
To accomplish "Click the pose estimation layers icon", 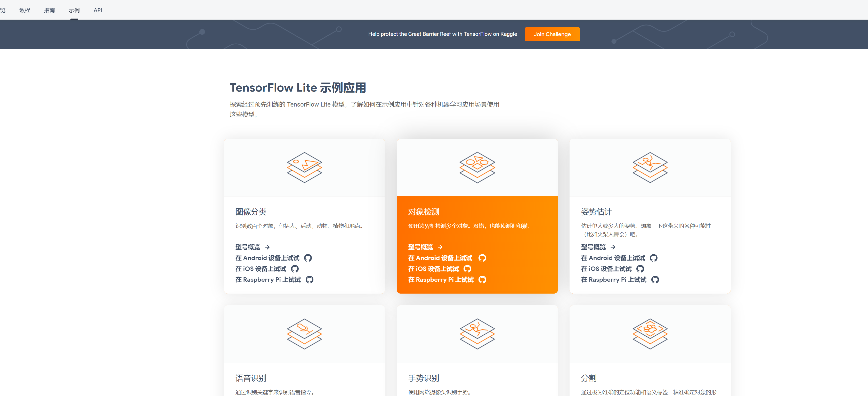I will pos(650,167).
